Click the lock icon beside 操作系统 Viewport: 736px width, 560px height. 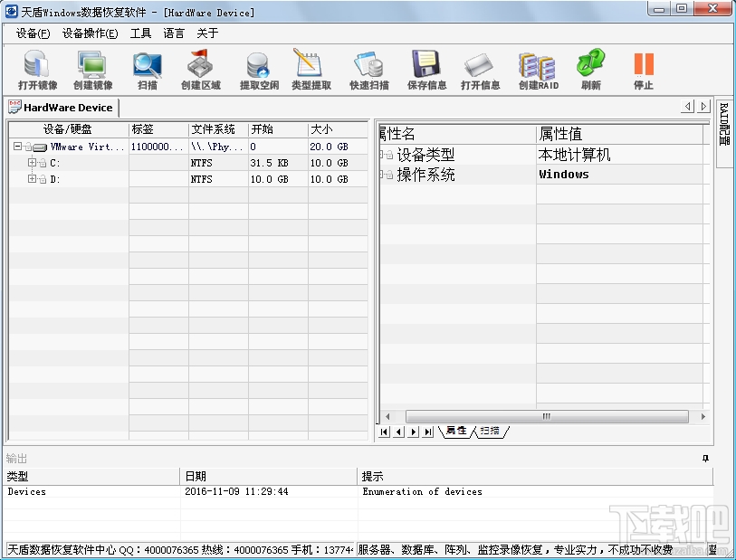[x=389, y=175]
